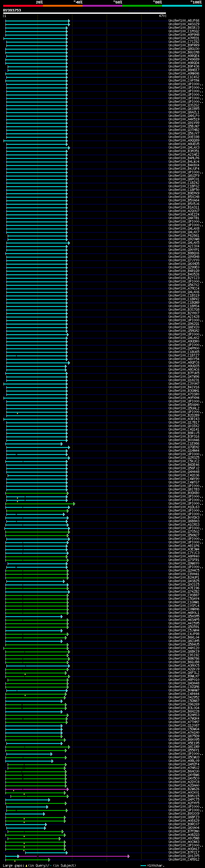Select the UniRef100_D0ES98 label
This screenshot has height=868, width=205.
[x=184, y=137]
